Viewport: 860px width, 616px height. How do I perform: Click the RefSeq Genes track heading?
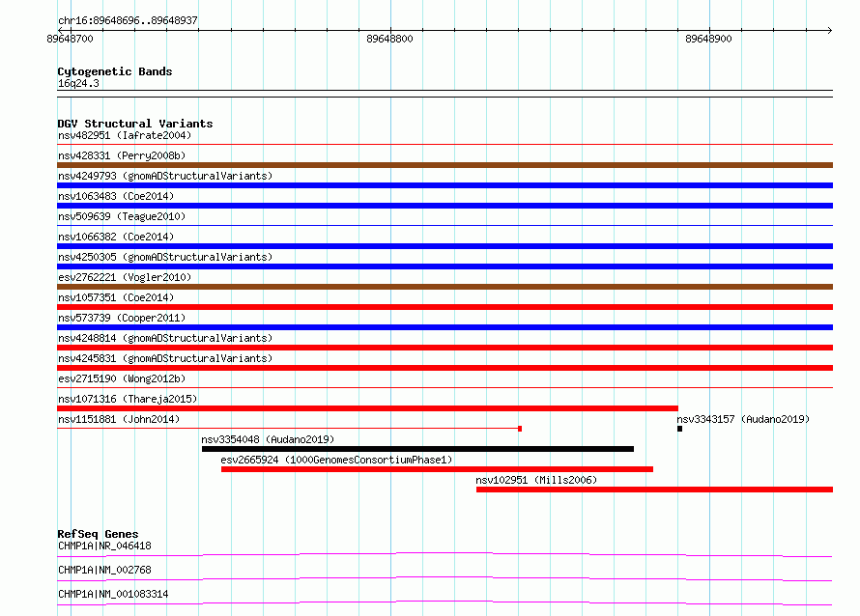(98, 534)
